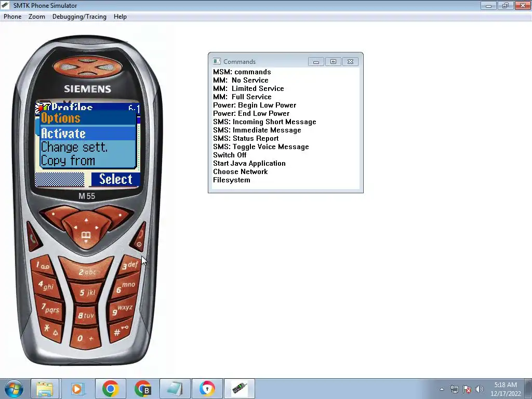Image resolution: width=532 pixels, height=399 pixels.
Task: Select the Choose Network command
Action: [240, 171]
